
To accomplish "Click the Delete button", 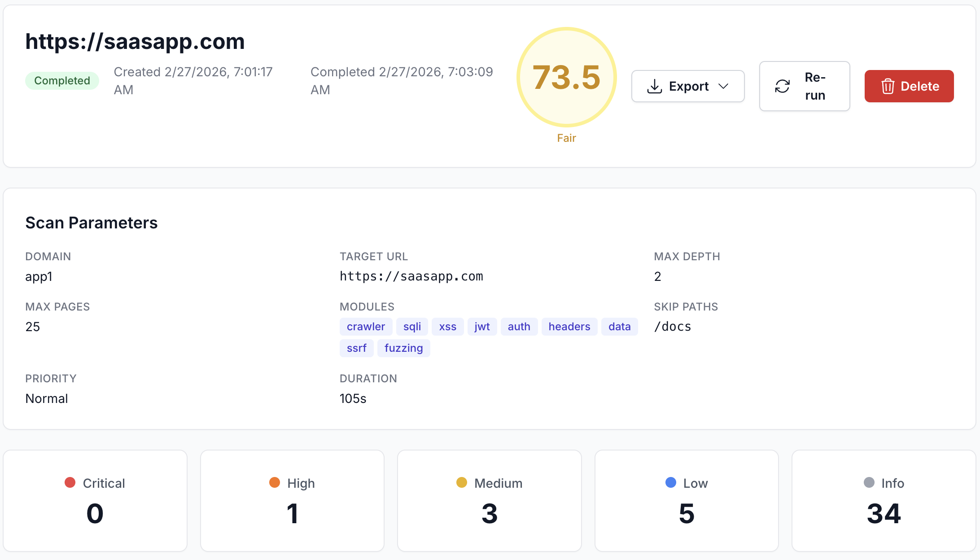I will tap(909, 86).
